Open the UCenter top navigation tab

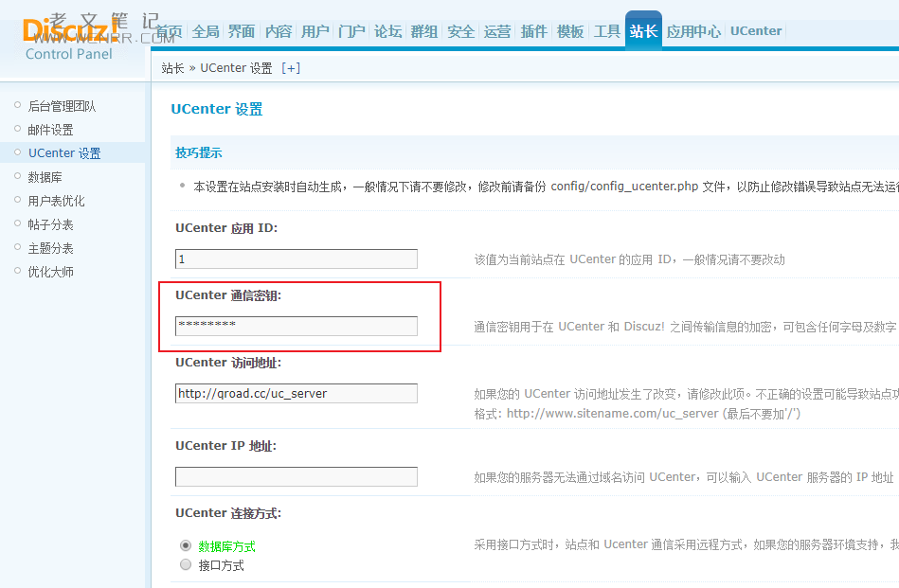(x=756, y=31)
